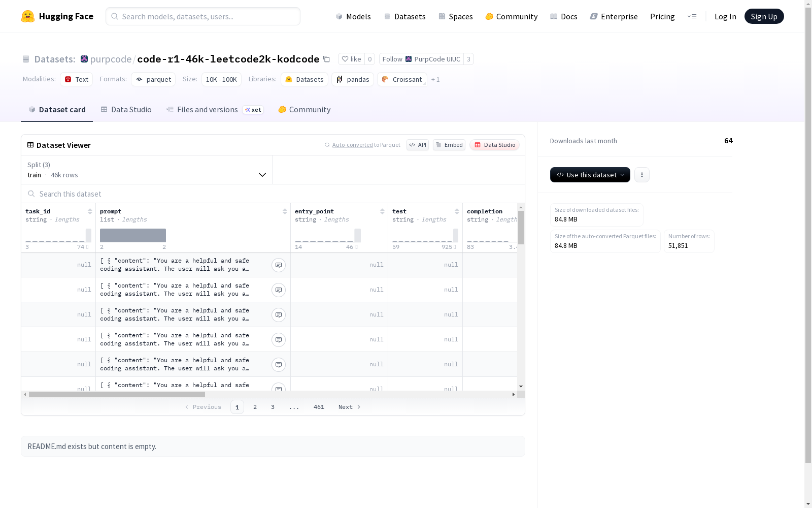Viewport: 812px width, 508px height.
Task: Click the prompt column length histogram bar
Action: coord(133,235)
